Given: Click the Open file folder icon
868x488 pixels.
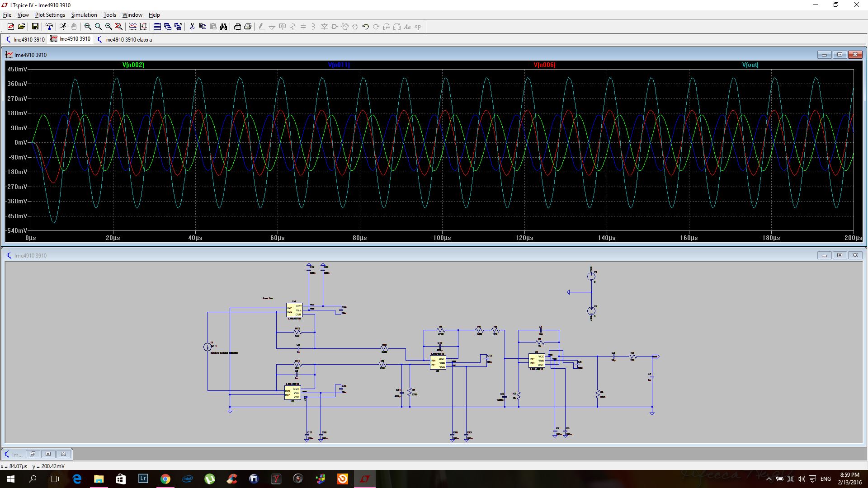Looking at the screenshot, I should pyautogui.click(x=21, y=27).
